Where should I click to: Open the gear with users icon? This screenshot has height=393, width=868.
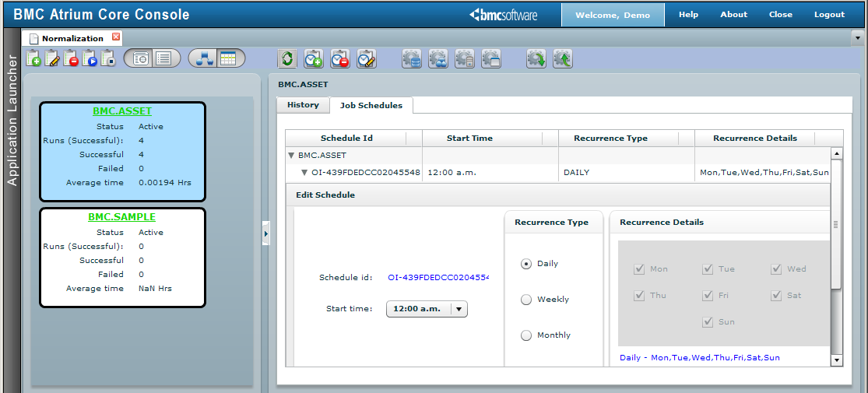click(x=438, y=58)
